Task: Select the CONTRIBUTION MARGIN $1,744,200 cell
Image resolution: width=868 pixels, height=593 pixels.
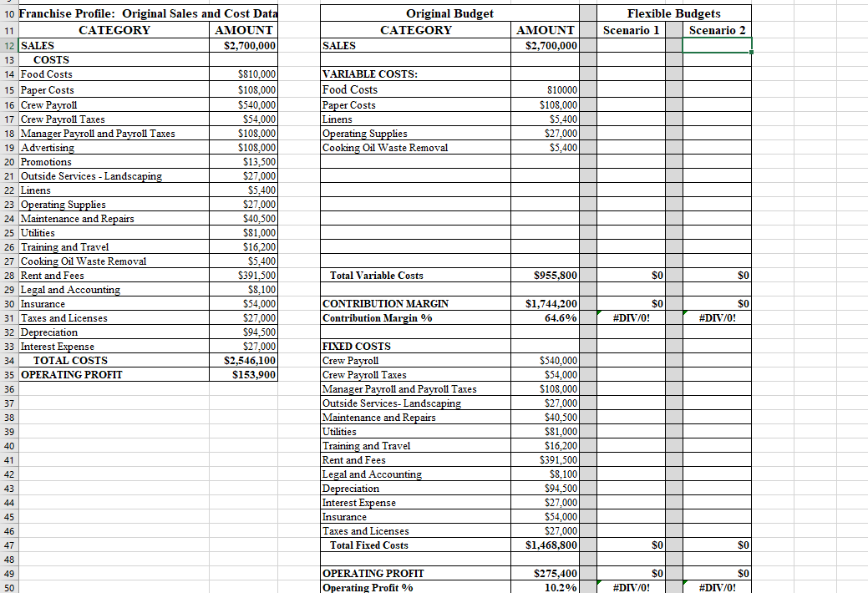Action: coord(545,303)
